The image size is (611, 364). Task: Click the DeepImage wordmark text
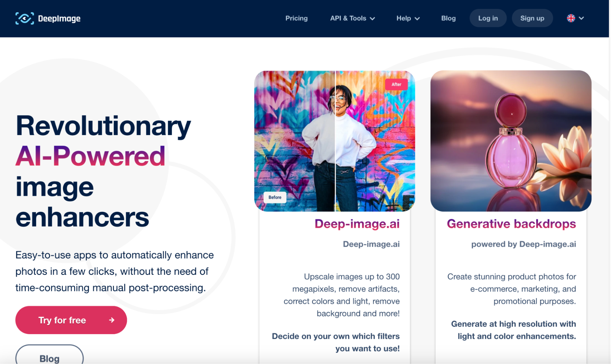coord(59,19)
